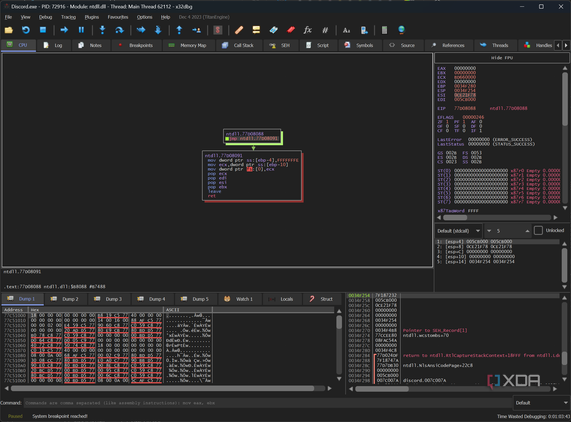Switch to the Locals tab
Screen dimensions: 571x422
point(281,299)
